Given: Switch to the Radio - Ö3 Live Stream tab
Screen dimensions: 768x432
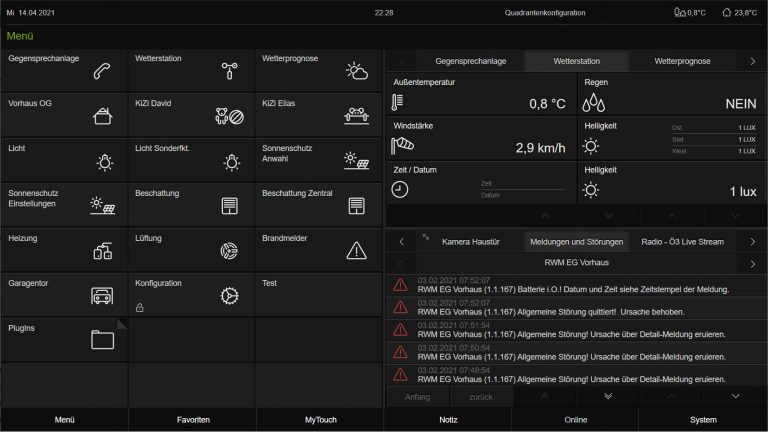Looking at the screenshot, I should (x=684, y=242).
